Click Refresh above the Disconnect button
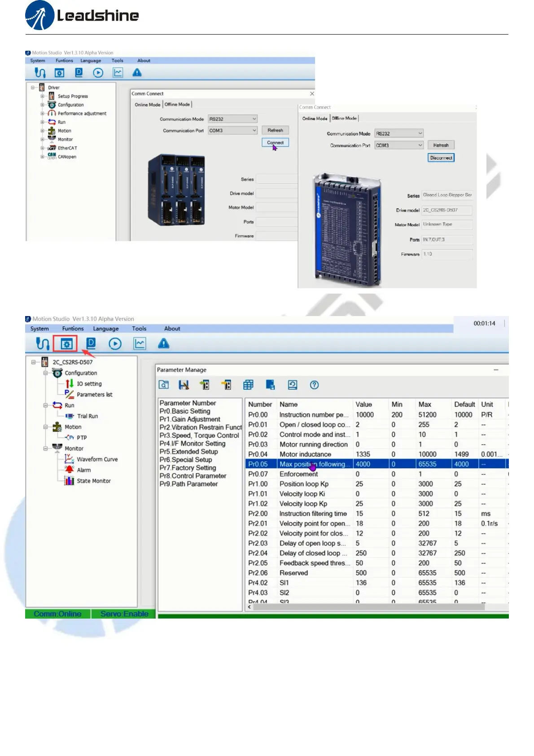Image resolution: width=534 pixels, height=756 pixels. 441,145
